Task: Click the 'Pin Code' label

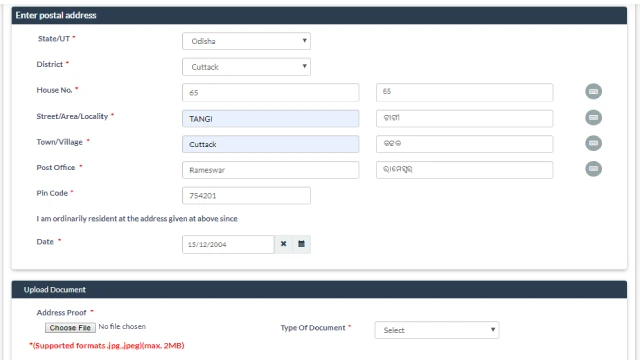Action: [52, 193]
